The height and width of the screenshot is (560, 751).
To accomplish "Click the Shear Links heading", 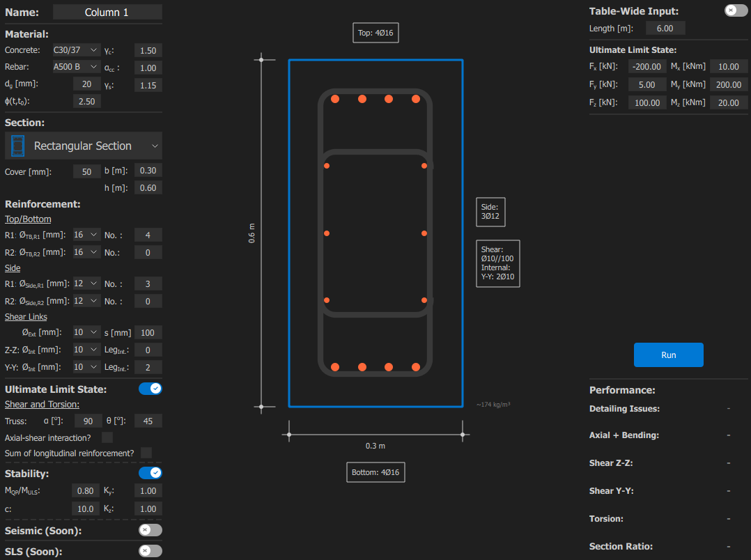I will [26, 317].
